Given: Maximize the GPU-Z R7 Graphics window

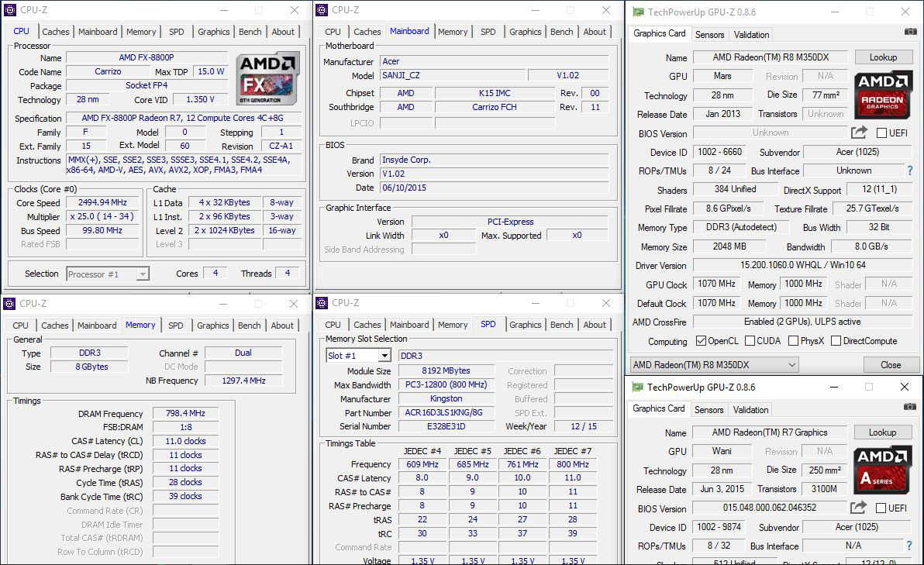Looking at the screenshot, I should pyautogui.click(x=869, y=387).
